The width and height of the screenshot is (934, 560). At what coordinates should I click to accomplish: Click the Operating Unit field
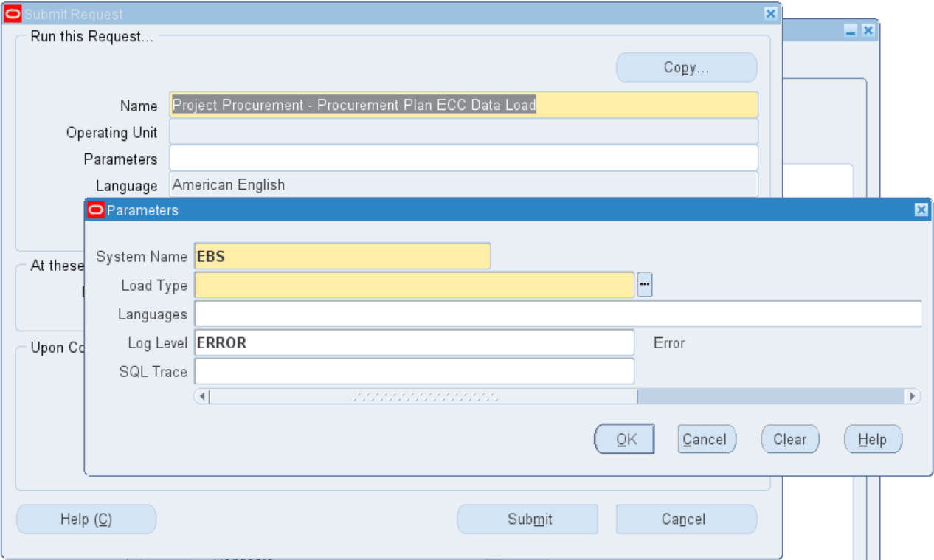tap(463, 131)
